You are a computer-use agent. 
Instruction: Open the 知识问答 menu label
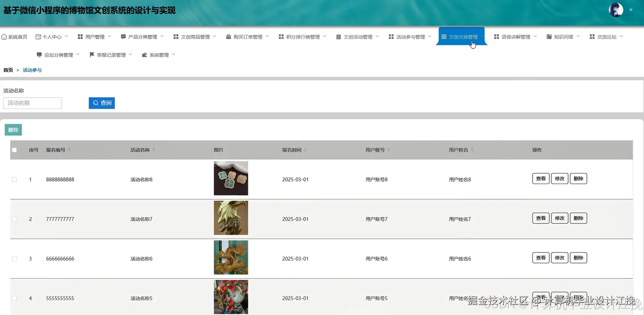tap(564, 37)
